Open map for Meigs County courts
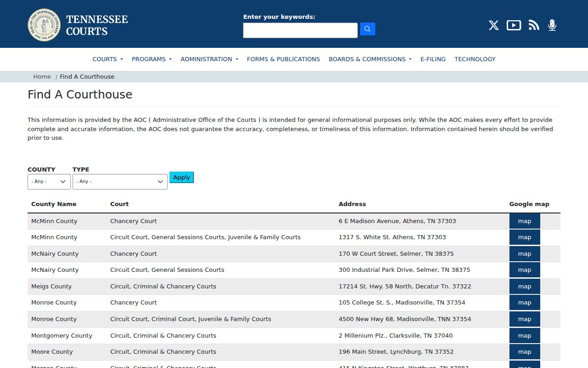 point(525,287)
